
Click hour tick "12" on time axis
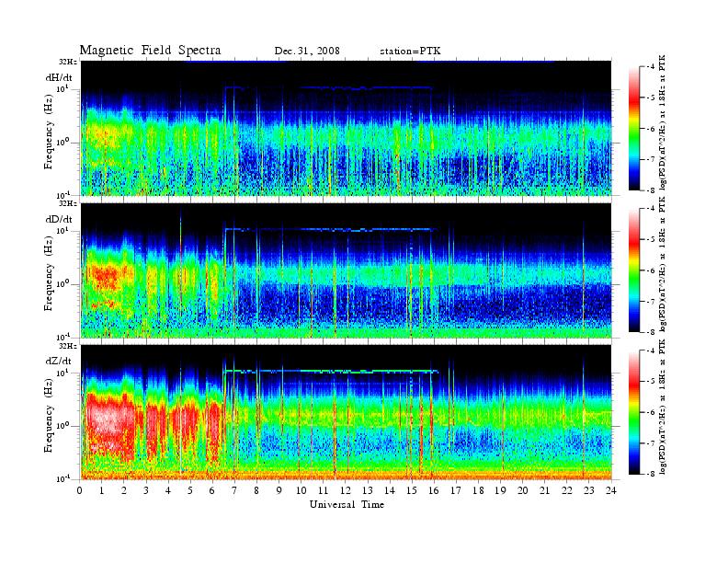346,491
